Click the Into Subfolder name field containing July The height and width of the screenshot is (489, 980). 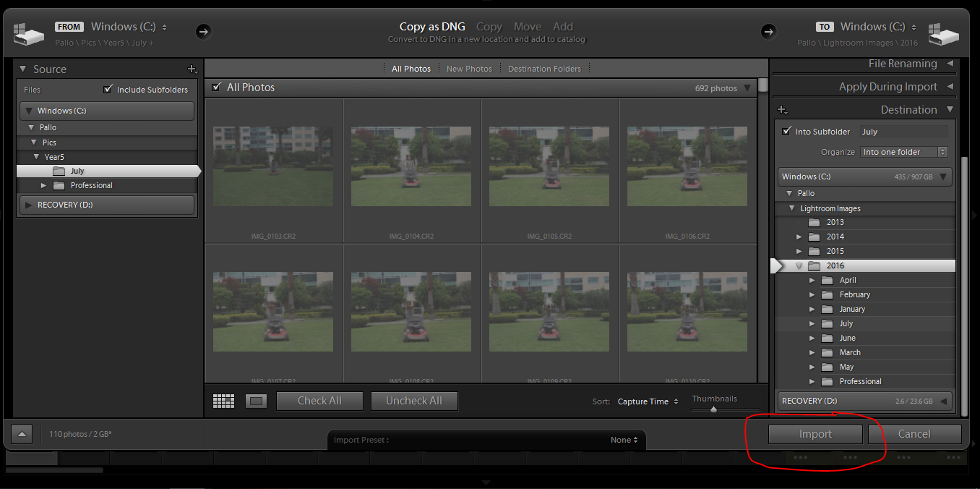click(x=903, y=132)
